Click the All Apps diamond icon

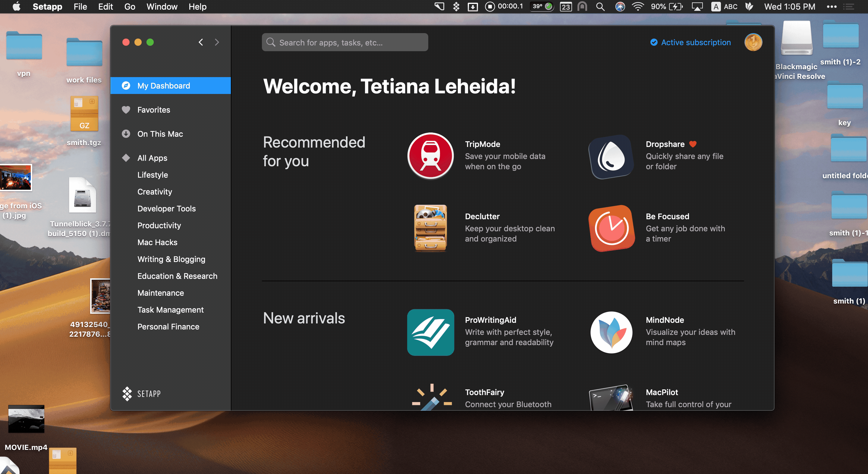126,157
